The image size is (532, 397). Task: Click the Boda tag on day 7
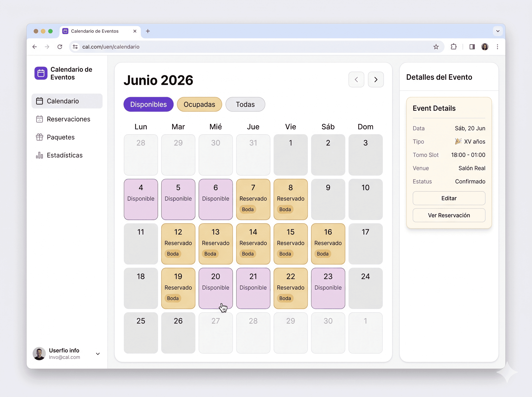click(x=248, y=209)
